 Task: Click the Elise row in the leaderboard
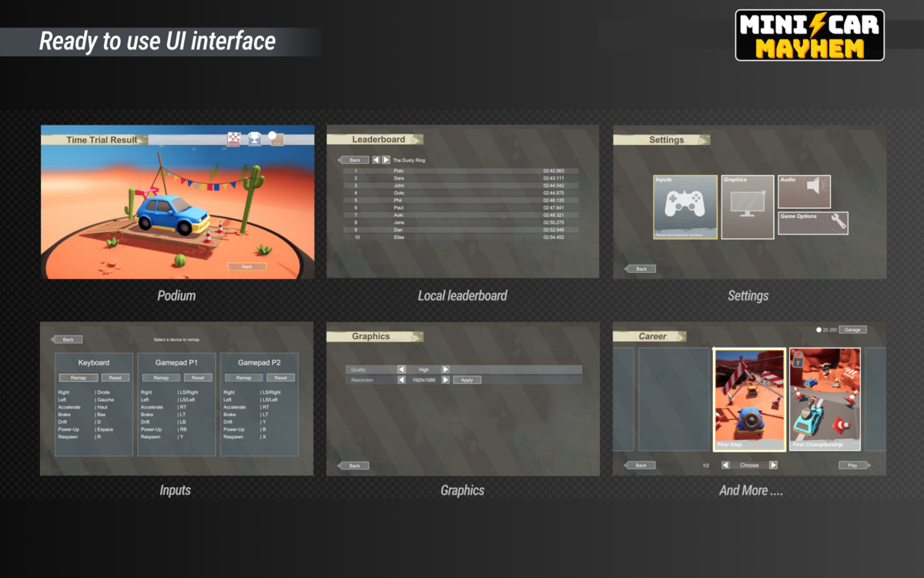tap(461, 237)
